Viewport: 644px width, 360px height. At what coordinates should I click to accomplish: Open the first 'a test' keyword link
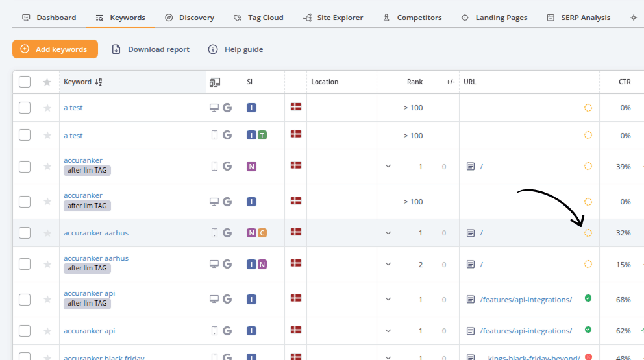(x=73, y=108)
